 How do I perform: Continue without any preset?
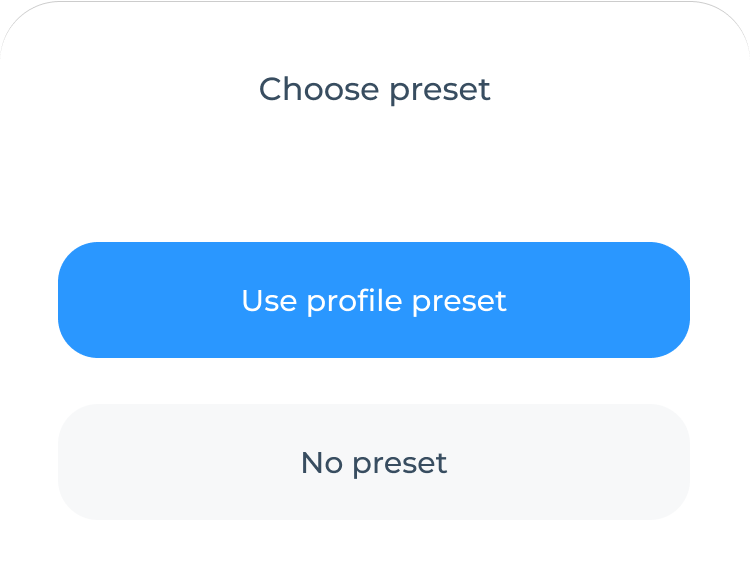[374, 462]
